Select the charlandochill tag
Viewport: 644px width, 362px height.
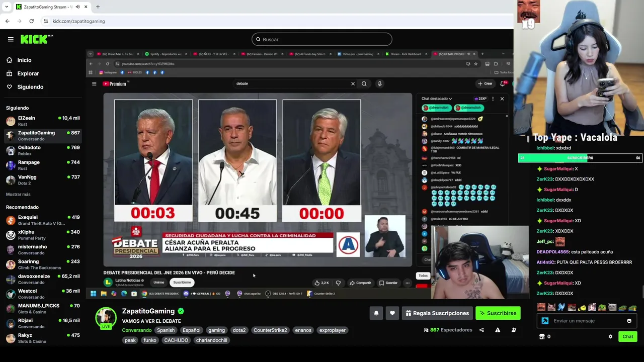coord(211,340)
